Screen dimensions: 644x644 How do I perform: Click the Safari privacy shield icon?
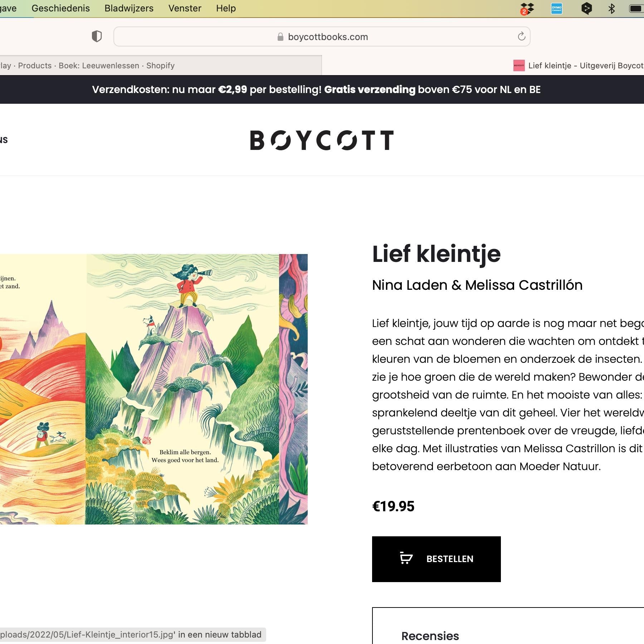click(97, 36)
